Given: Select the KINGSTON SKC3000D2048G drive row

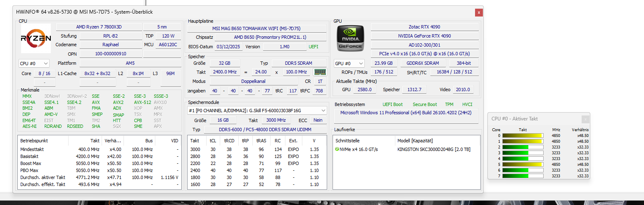Looking at the screenshot, I should (x=406, y=149).
